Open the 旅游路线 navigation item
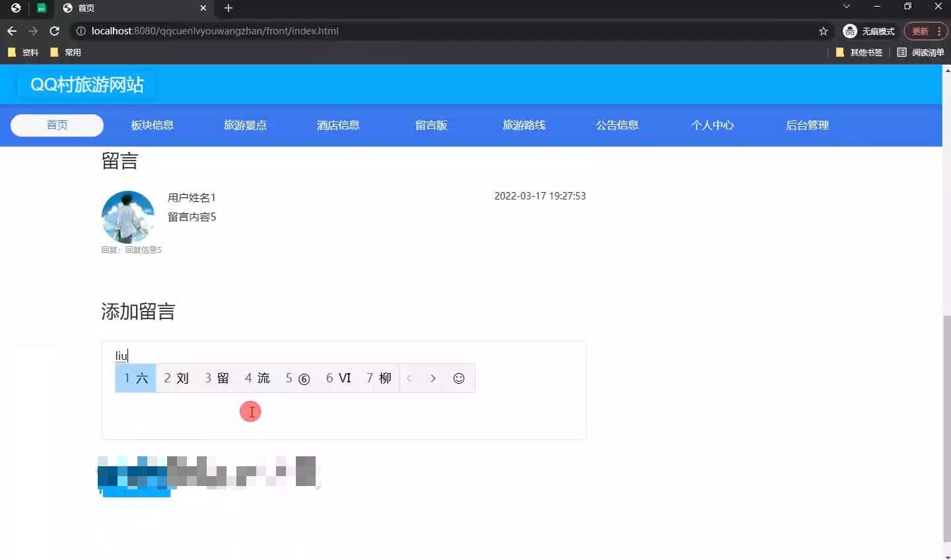951x560 pixels. pos(524,125)
